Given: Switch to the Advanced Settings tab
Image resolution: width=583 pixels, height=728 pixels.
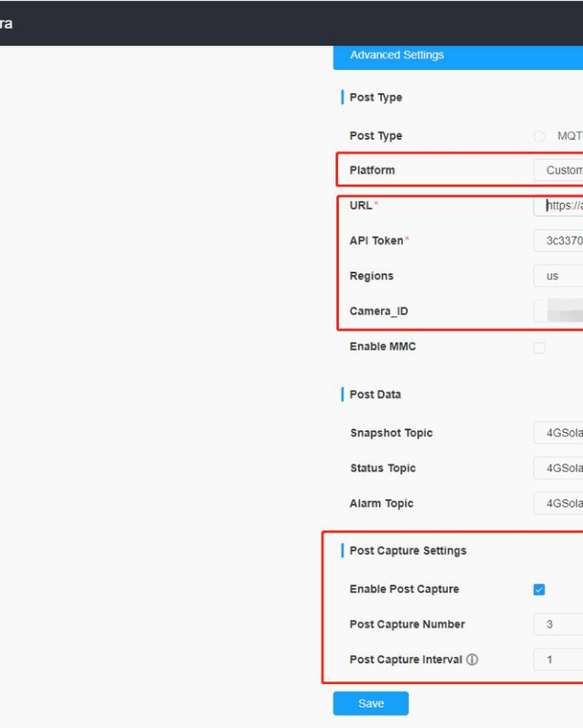Looking at the screenshot, I should (396, 55).
